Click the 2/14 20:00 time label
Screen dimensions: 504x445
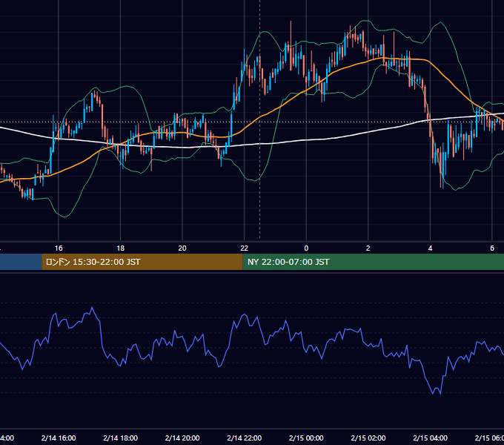182,438
